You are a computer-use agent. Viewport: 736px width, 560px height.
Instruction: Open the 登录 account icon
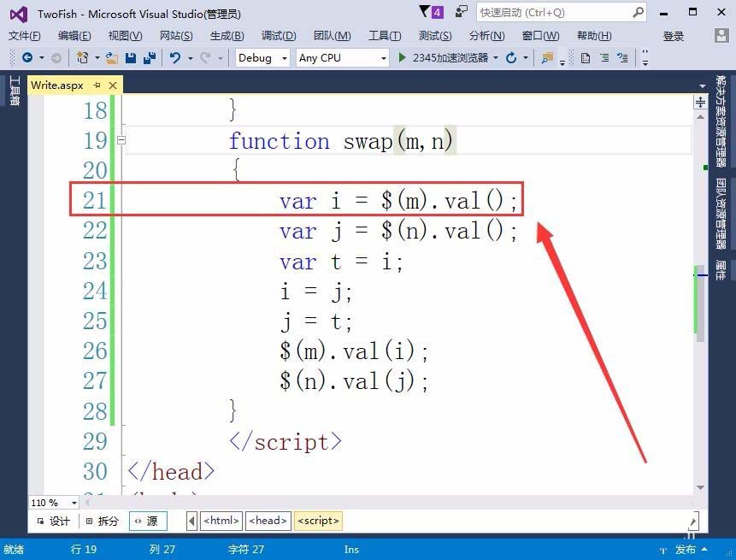point(722,36)
